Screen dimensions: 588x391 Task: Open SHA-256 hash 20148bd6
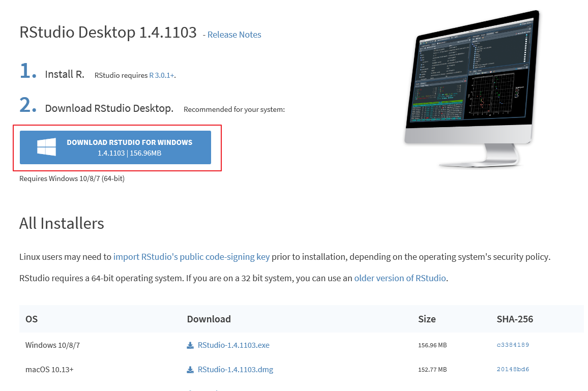click(x=513, y=369)
